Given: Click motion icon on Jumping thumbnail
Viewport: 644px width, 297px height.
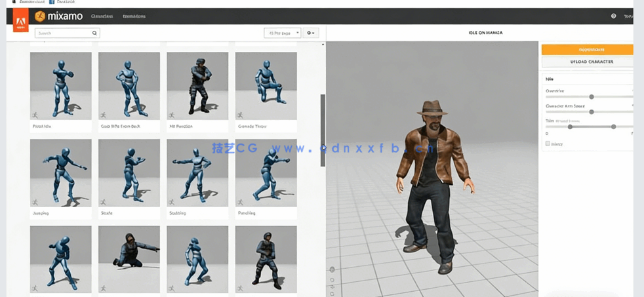Looking at the screenshot, I should click(35, 203).
